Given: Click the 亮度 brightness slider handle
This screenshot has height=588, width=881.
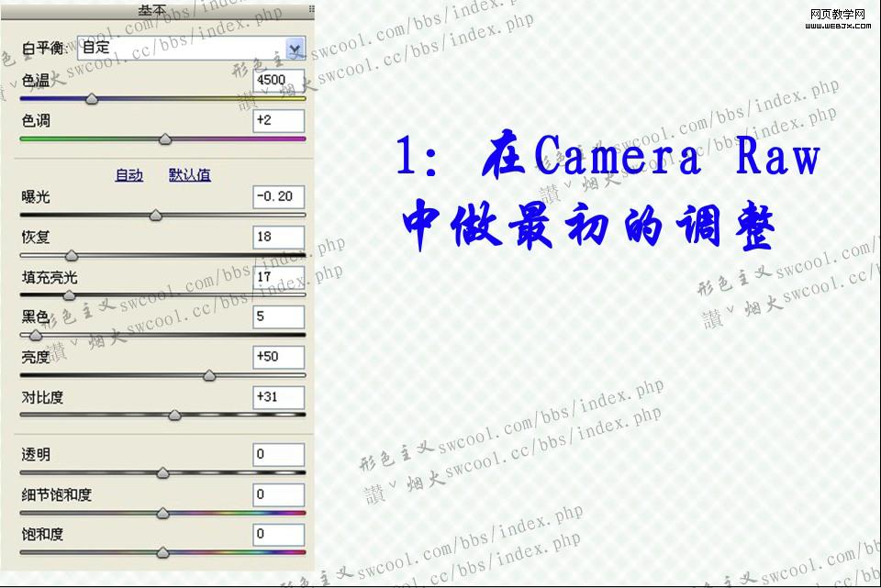Looking at the screenshot, I should pos(209,376).
